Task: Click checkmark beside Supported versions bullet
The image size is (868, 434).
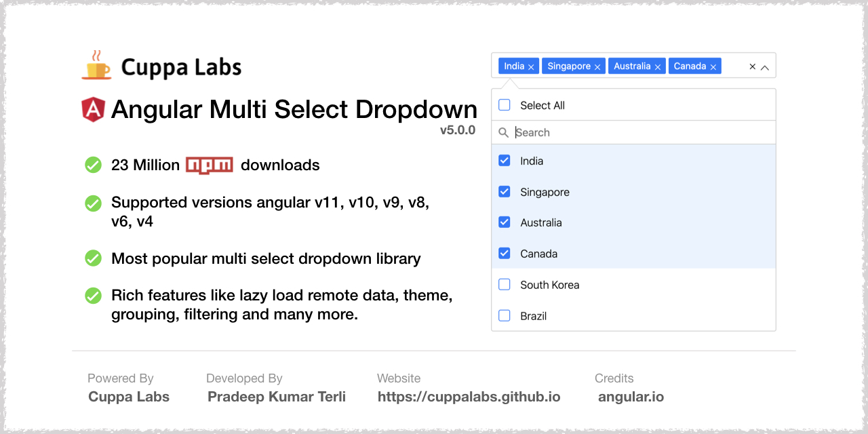Action: pyautogui.click(x=93, y=203)
